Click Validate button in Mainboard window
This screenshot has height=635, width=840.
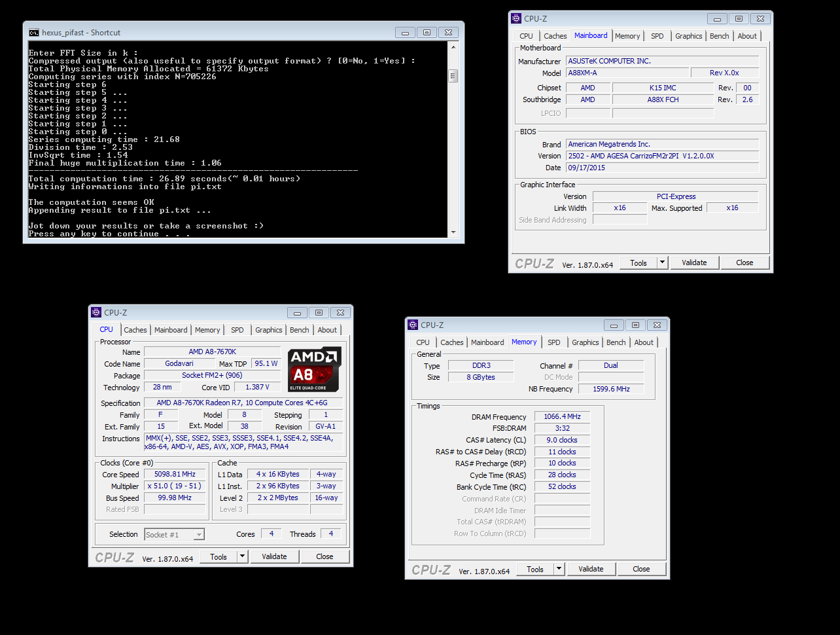(694, 263)
